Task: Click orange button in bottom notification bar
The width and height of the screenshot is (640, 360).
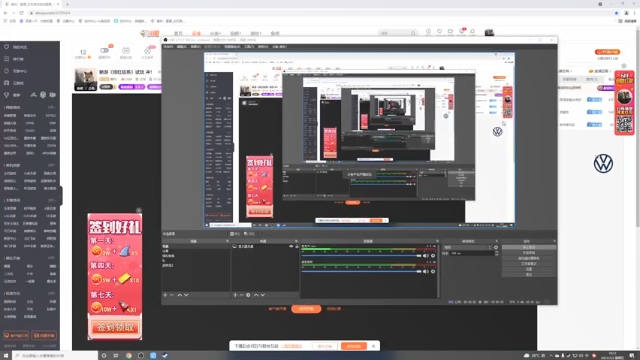Action: pos(353,346)
